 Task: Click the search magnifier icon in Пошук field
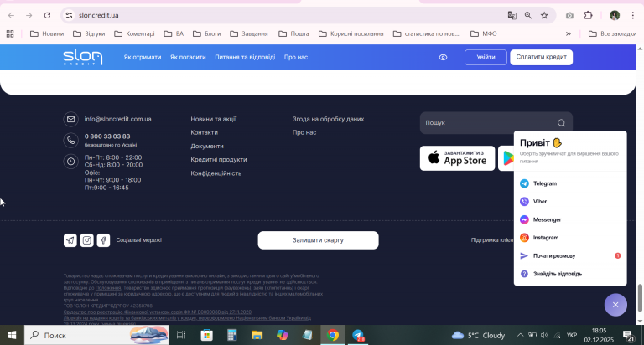point(561,122)
